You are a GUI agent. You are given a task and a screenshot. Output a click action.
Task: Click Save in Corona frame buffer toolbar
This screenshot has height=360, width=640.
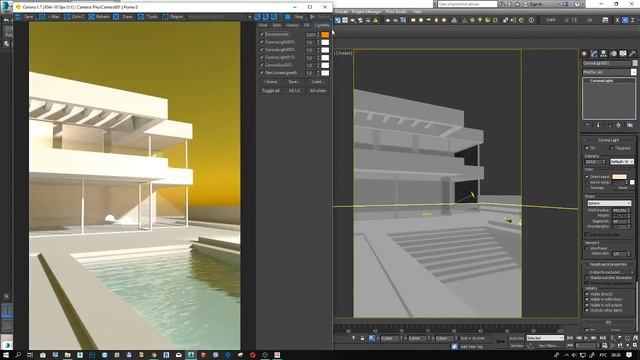[24, 17]
